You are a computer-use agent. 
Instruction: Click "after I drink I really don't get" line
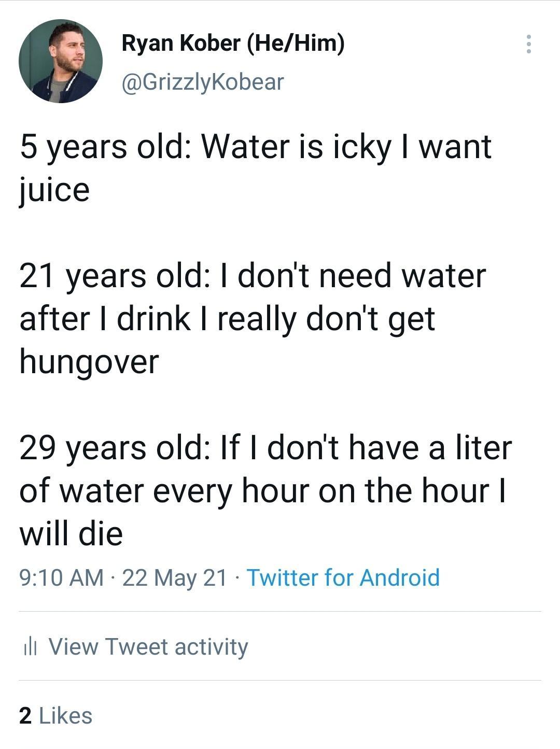[x=227, y=318]
